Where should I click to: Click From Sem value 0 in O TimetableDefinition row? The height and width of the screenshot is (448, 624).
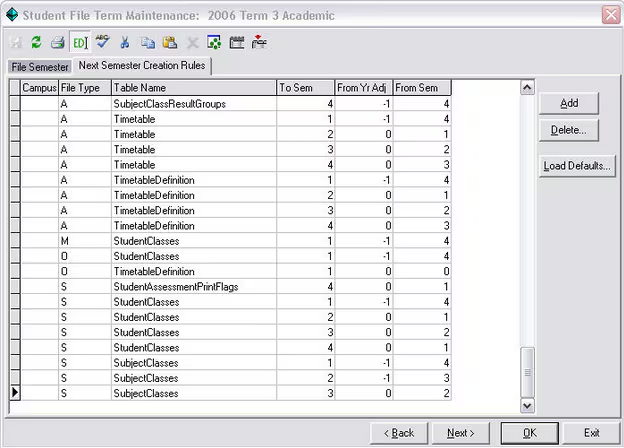422,271
